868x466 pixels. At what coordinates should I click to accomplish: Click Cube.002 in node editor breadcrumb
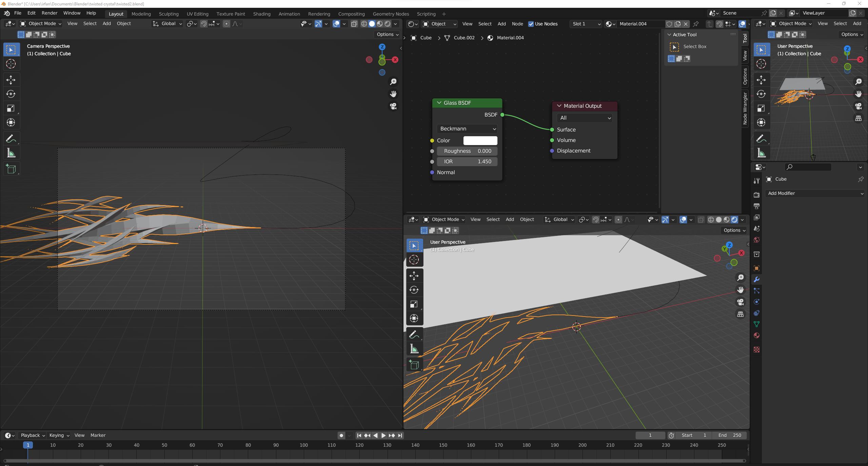(464, 38)
